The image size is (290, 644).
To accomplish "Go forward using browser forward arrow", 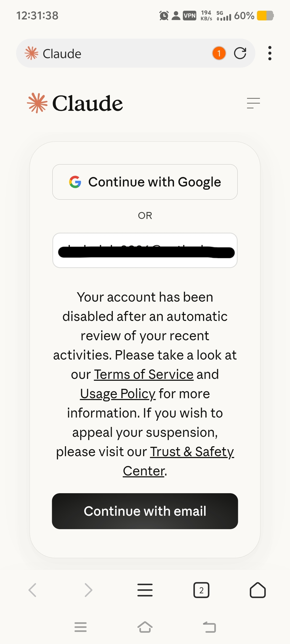I will (x=88, y=590).
